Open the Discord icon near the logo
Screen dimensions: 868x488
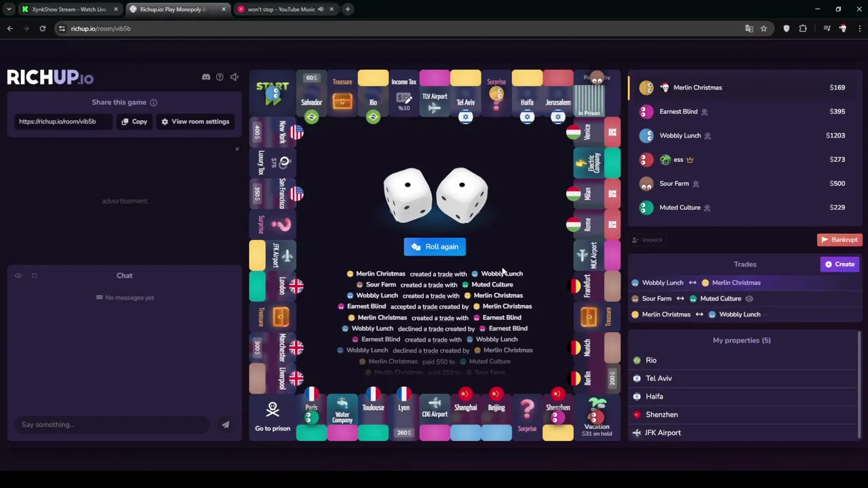point(206,77)
